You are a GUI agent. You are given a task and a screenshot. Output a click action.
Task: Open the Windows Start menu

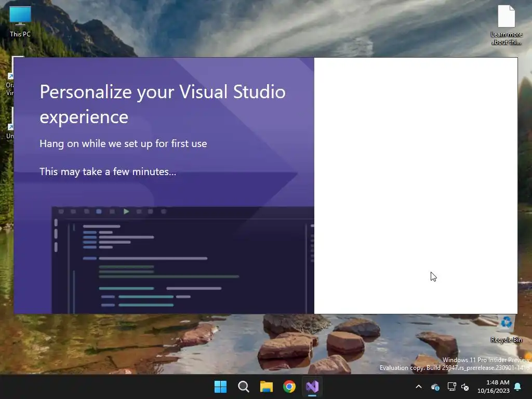click(x=220, y=387)
